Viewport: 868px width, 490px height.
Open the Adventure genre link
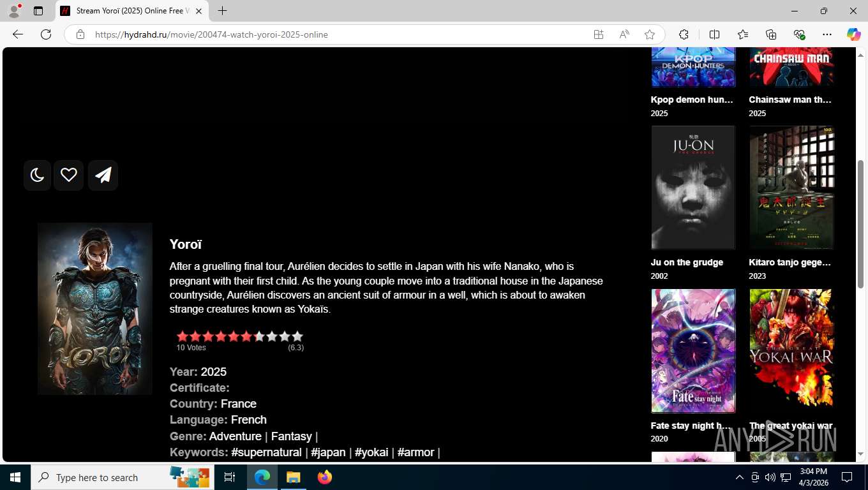pos(236,436)
